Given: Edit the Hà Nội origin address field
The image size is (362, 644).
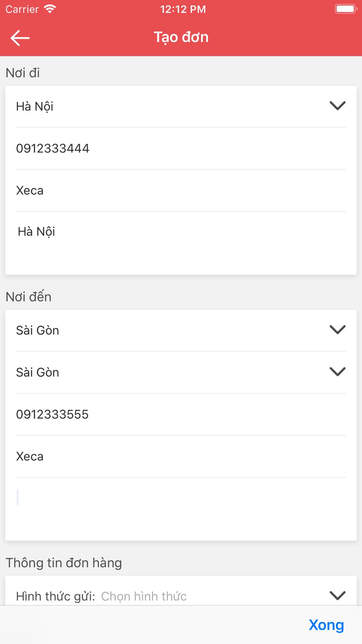Looking at the screenshot, I should tap(181, 243).
